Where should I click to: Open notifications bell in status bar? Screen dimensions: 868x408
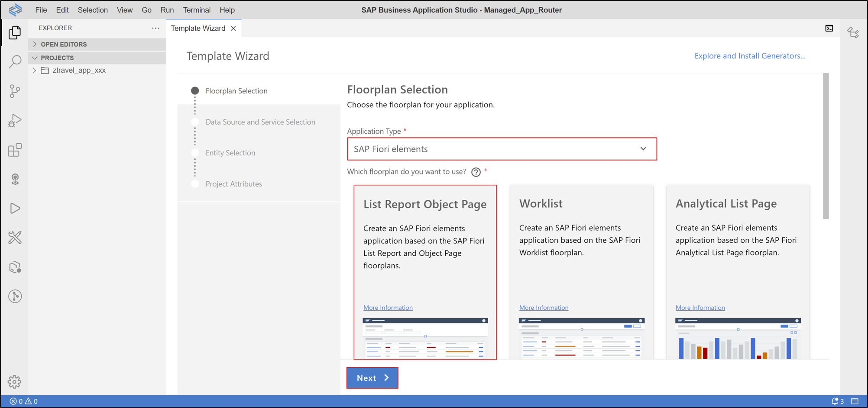837,401
